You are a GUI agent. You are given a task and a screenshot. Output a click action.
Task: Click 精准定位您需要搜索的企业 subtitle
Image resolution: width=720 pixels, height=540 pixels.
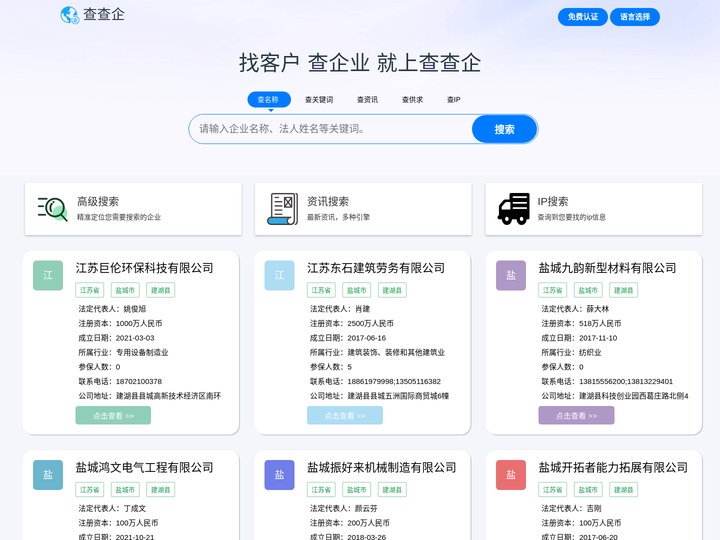pyautogui.click(x=119, y=217)
